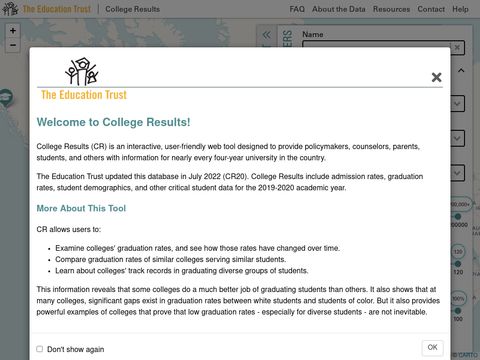Click the College Results header title
The image size is (480, 360).
click(x=133, y=9)
